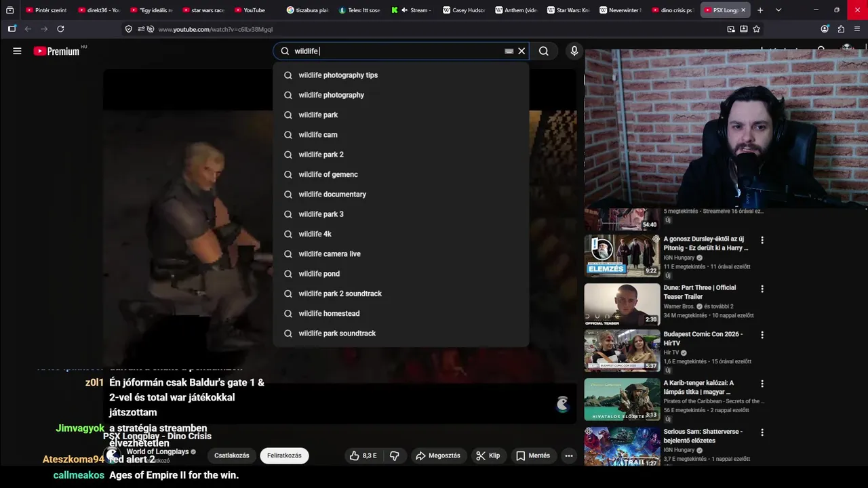Like the video with thumbs up
868x488 pixels.
(363, 455)
